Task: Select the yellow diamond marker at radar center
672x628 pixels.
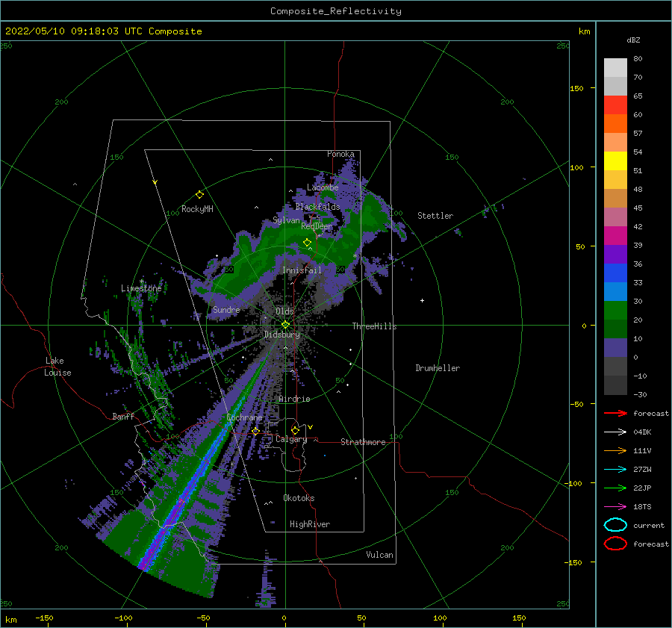Action: (285, 325)
